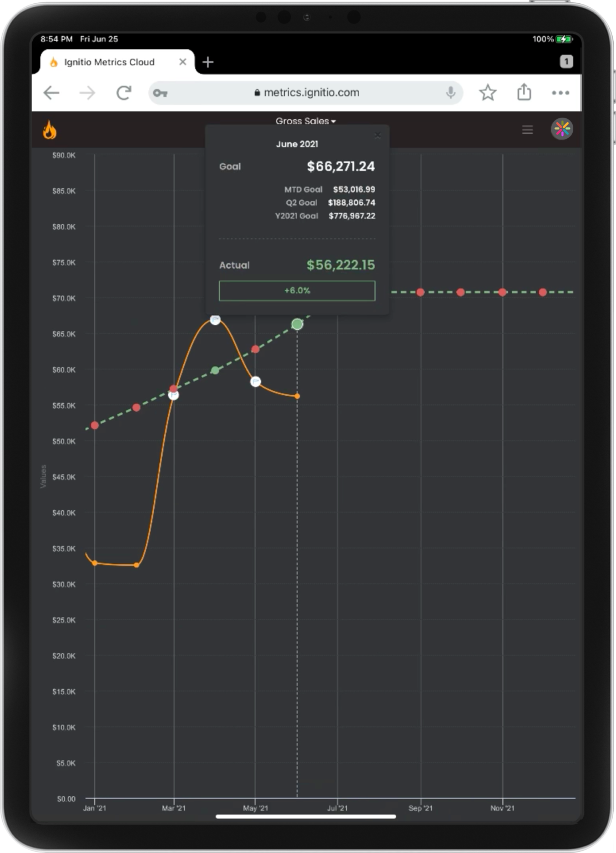Click the grayed forward navigation arrow
Image resolution: width=616 pixels, height=853 pixels.
[x=88, y=92]
